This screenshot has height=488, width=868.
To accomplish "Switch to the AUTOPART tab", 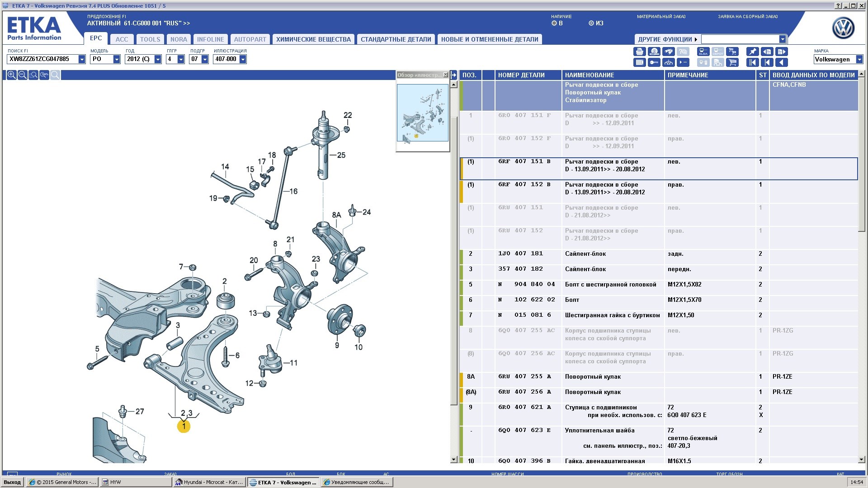I will click(x=250, y=39).
